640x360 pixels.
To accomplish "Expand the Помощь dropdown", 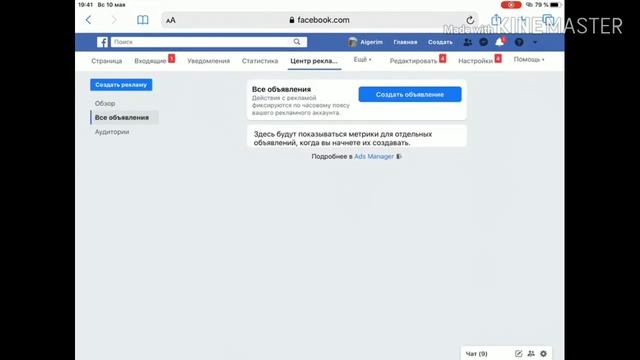I will pos(529,60).
